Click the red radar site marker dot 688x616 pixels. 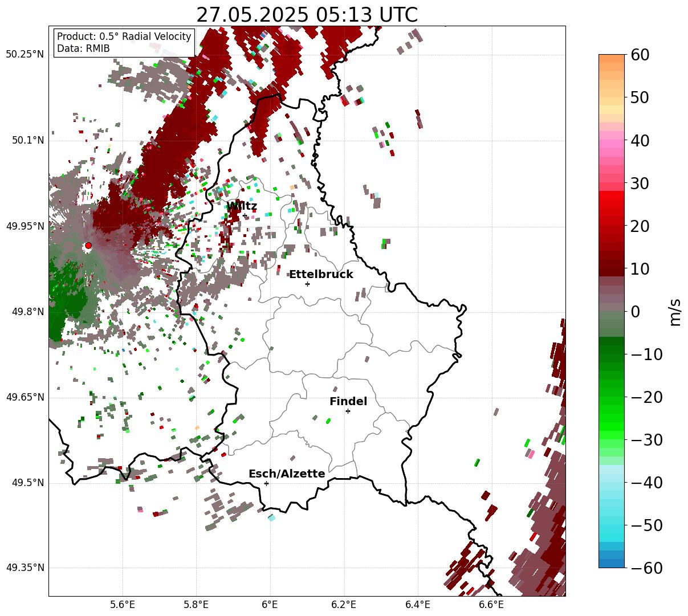click(88, 246)
